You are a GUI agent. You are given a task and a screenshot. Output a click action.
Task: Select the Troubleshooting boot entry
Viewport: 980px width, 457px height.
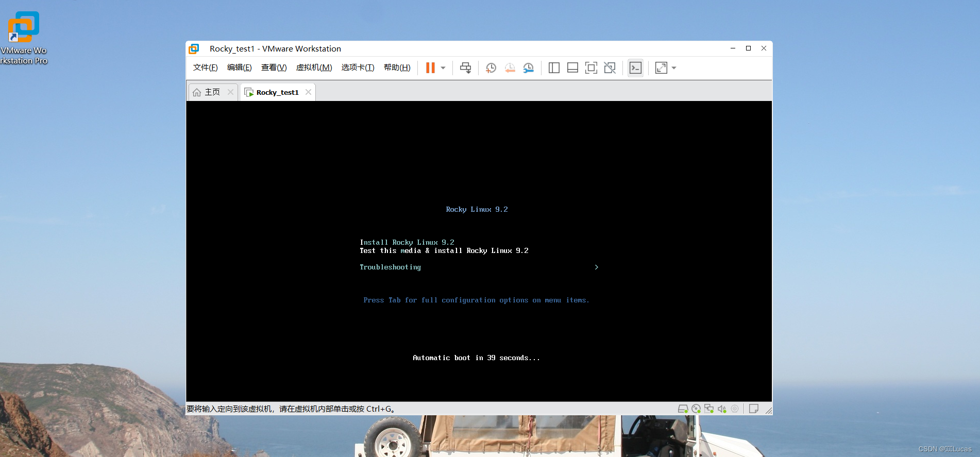coord(390,267)
